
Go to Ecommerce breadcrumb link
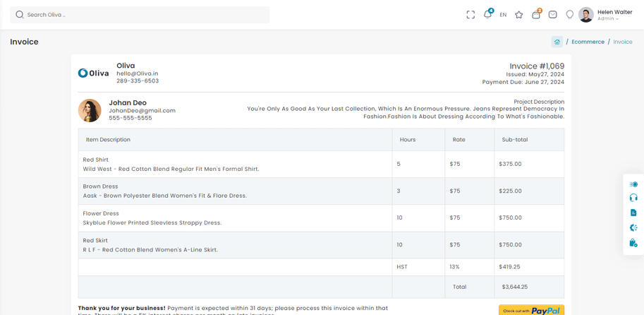pyautogui.click(x=588, y=42)
